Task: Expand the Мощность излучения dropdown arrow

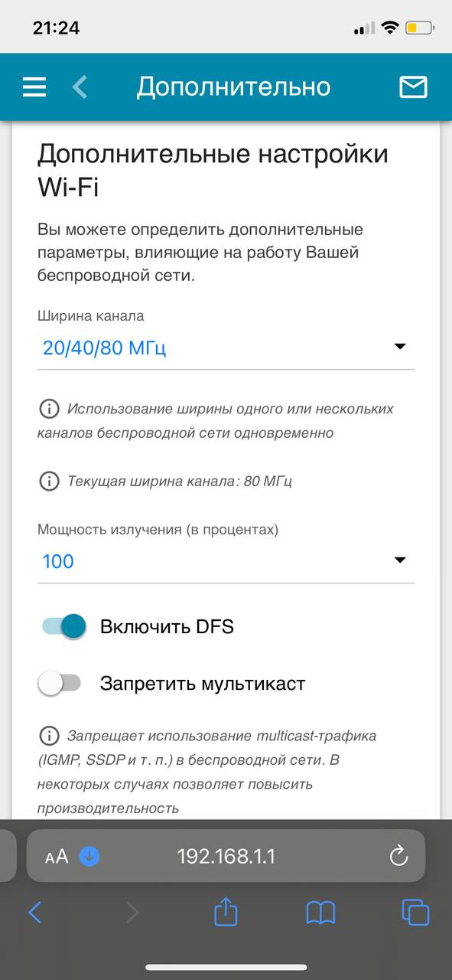Action: (x=399, y=560)
